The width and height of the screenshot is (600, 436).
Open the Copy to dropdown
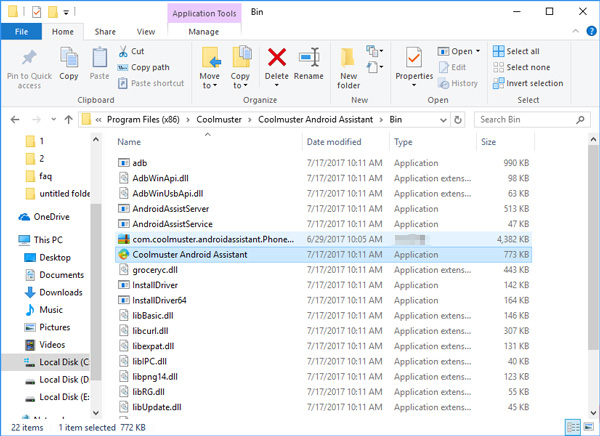pyautogui.click(x=240, y=68)
